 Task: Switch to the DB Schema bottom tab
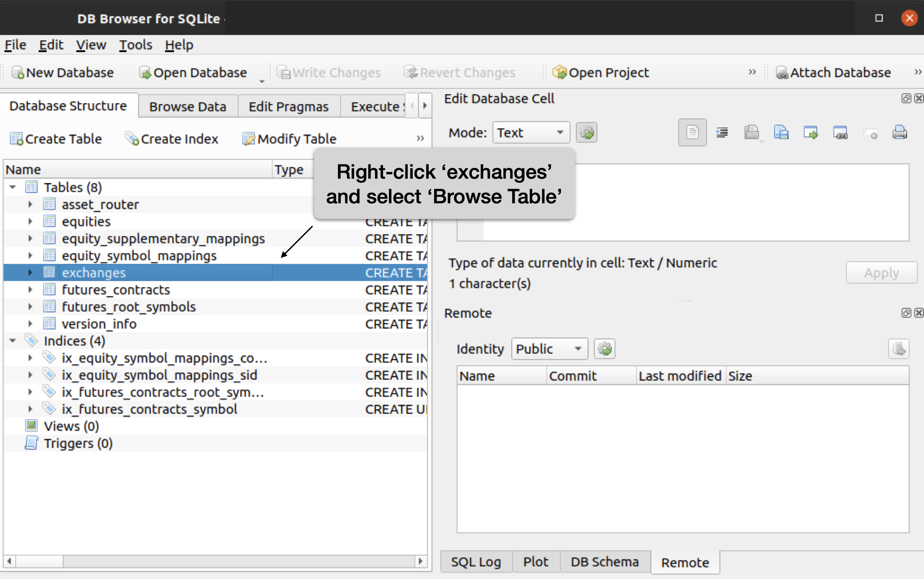click(x=604, y=562)
